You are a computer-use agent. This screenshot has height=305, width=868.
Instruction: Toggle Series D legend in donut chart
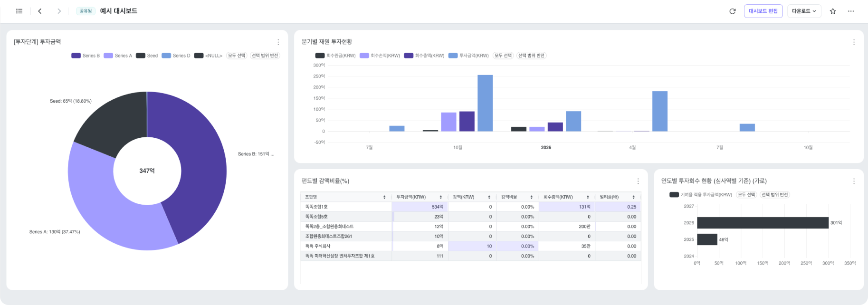176,56
